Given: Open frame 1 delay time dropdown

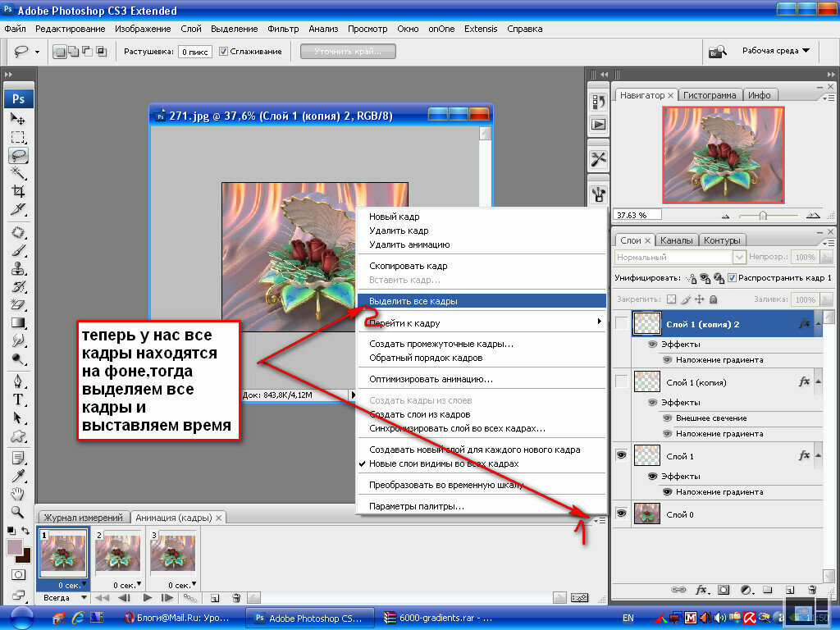Looking at the screenshot, I should [71, 585].
